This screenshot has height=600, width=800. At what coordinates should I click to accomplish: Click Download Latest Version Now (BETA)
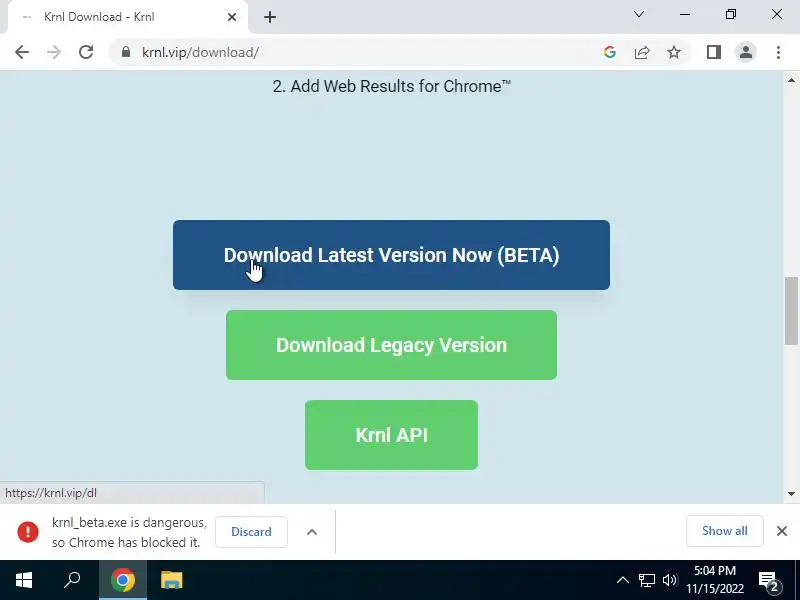[391, 255]
